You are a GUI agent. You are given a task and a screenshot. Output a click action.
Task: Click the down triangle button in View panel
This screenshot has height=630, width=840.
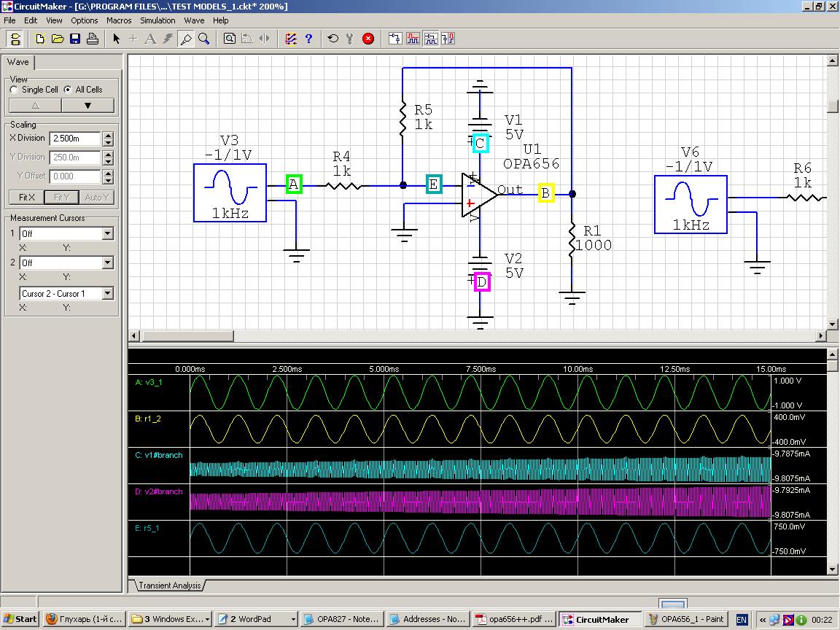[88, 104]
